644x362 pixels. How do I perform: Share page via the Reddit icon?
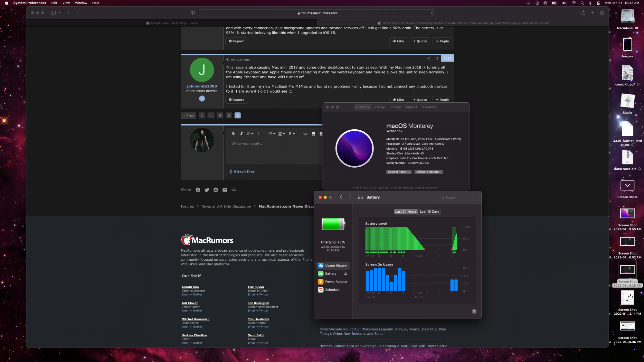(x=216, y=190)
